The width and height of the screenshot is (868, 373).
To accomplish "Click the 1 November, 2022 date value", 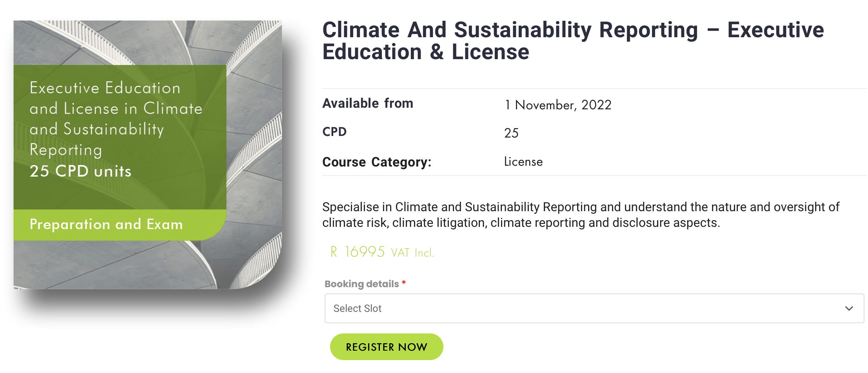I will pos(557,105).
